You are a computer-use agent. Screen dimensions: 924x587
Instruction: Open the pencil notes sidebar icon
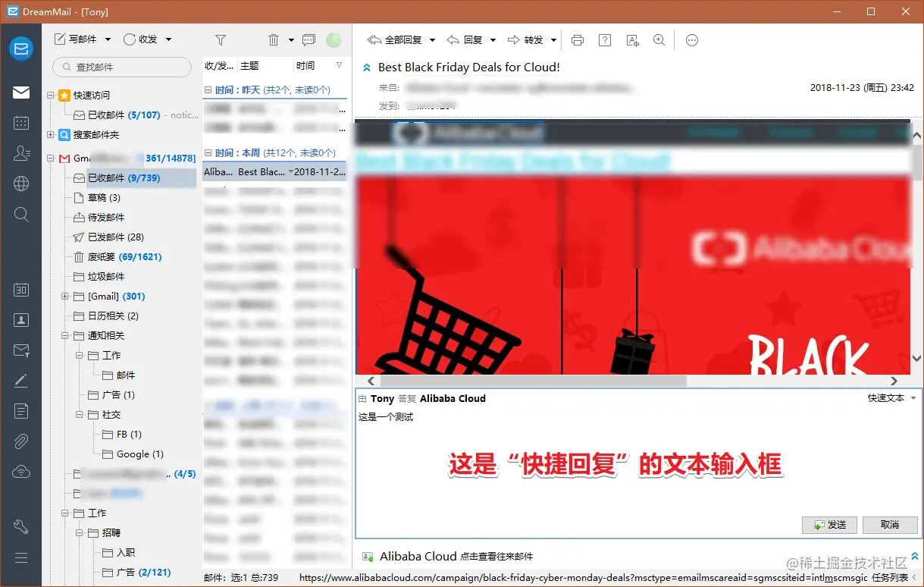[21, 381]
